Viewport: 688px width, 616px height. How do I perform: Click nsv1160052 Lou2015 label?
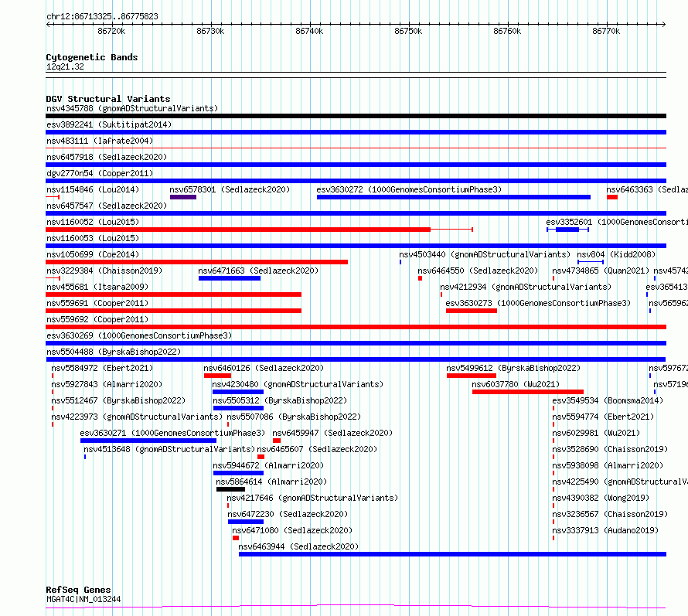93,222
